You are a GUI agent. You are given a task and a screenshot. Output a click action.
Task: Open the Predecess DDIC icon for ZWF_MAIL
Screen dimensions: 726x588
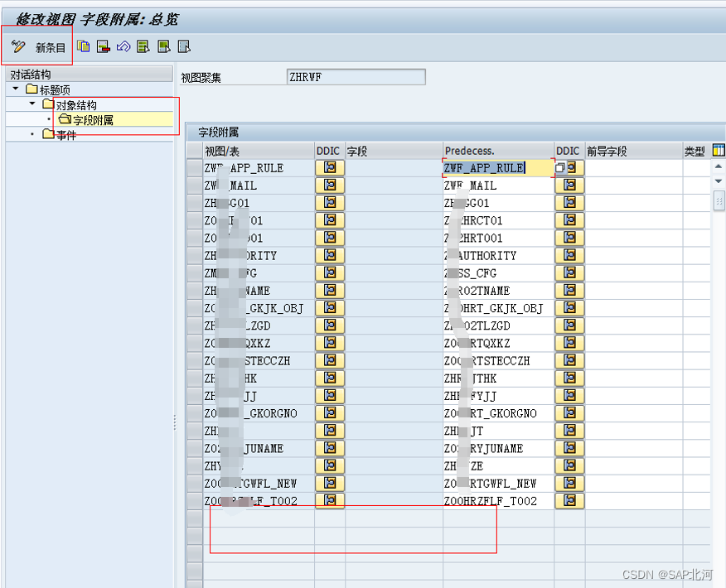click(569, 185)
